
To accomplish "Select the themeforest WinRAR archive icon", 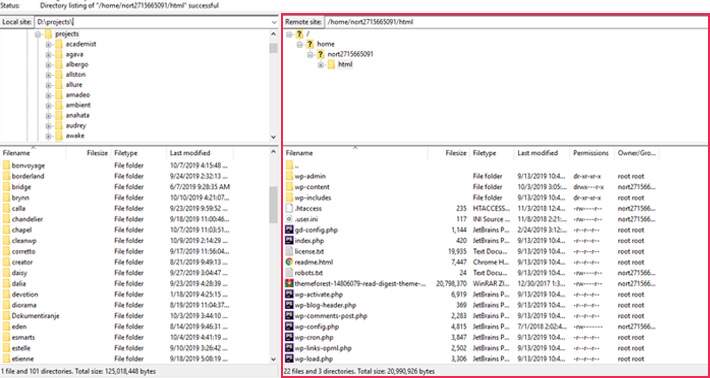I will click(290, 283).
